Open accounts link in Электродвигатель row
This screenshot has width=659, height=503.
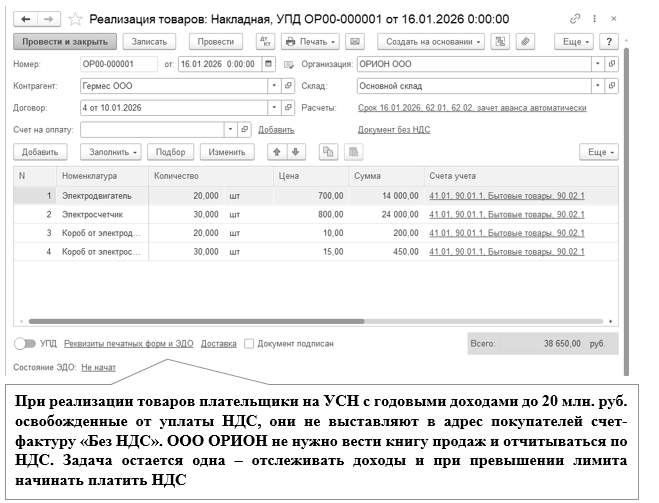pos(507,196)
